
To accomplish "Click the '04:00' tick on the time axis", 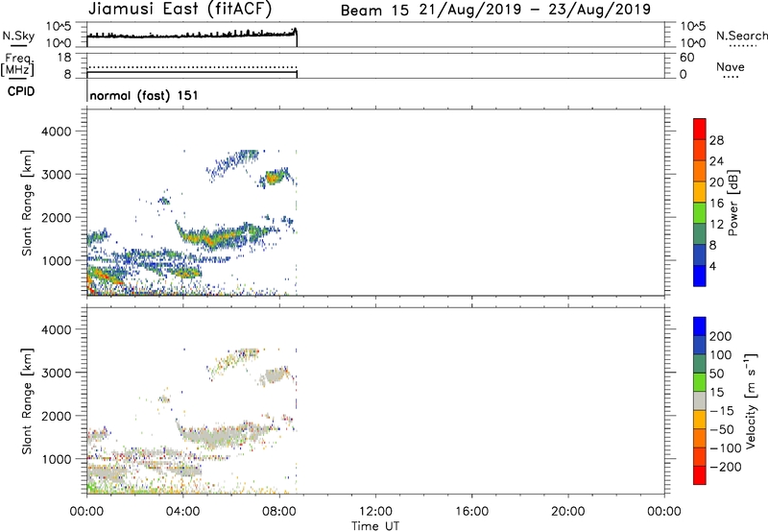I will pos(182,512).
